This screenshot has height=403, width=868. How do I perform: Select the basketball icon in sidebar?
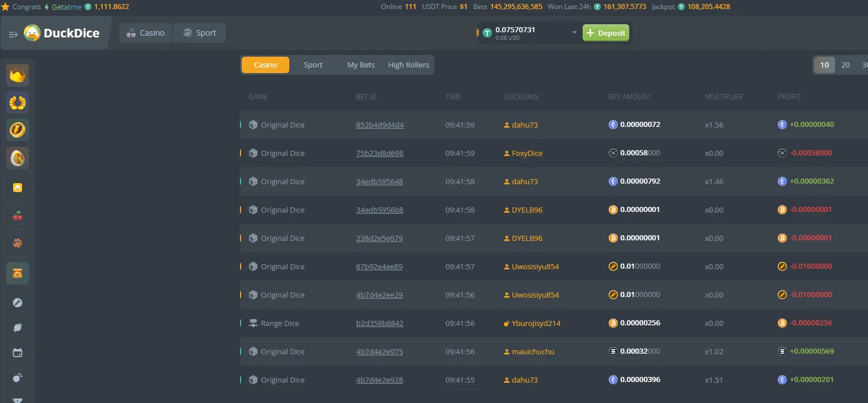[x=18, y=243]
